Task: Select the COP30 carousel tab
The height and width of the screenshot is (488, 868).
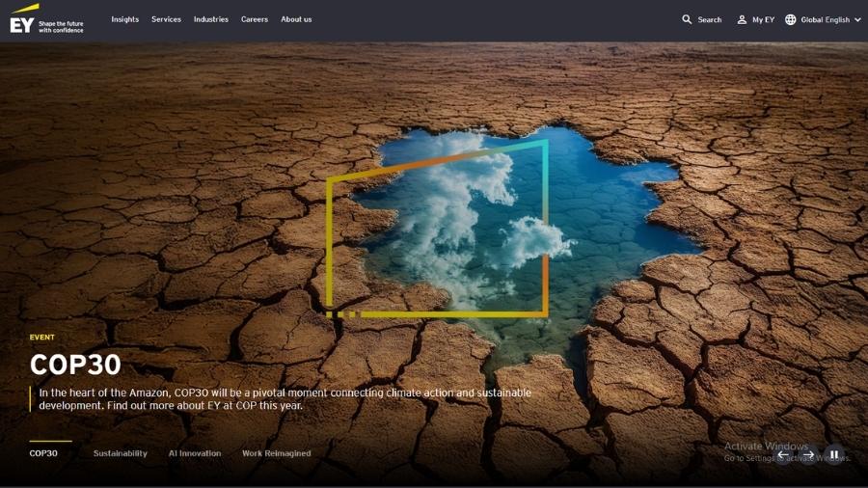Action: 43,453
